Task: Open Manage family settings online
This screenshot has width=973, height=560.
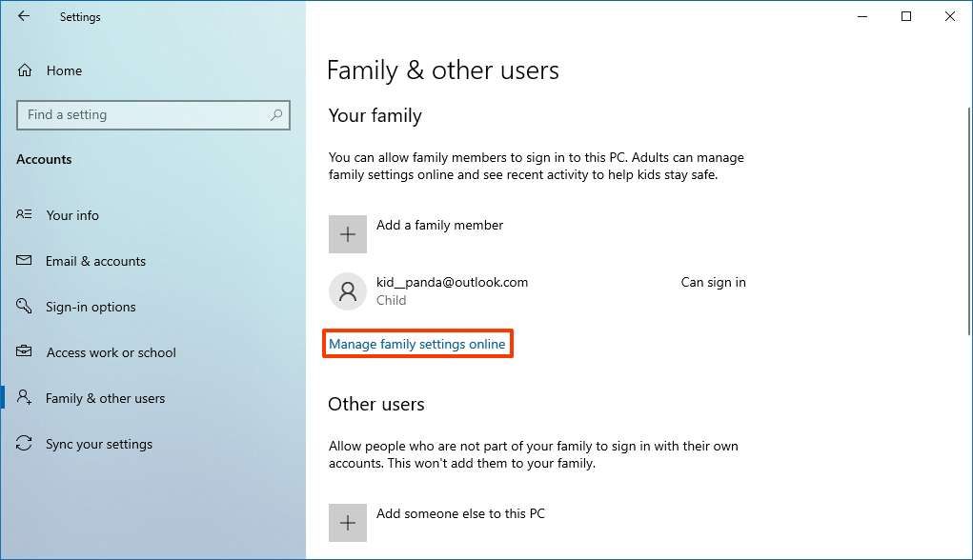Action: pyautogui.click(x=417, y=343)
